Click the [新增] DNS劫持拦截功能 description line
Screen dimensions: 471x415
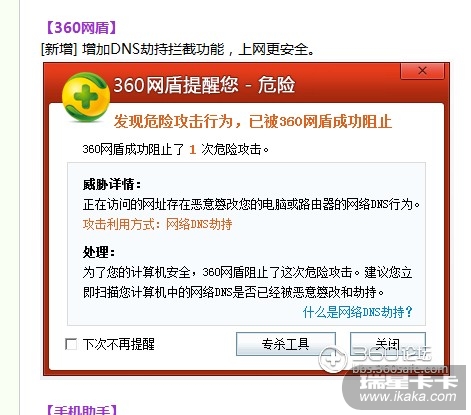177,50
